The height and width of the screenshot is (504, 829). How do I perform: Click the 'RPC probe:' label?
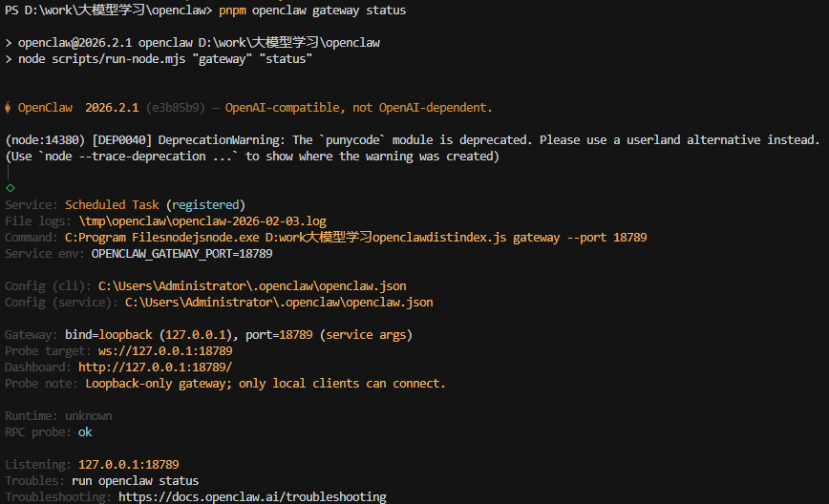pyautogui.click(x=38, y=432)
